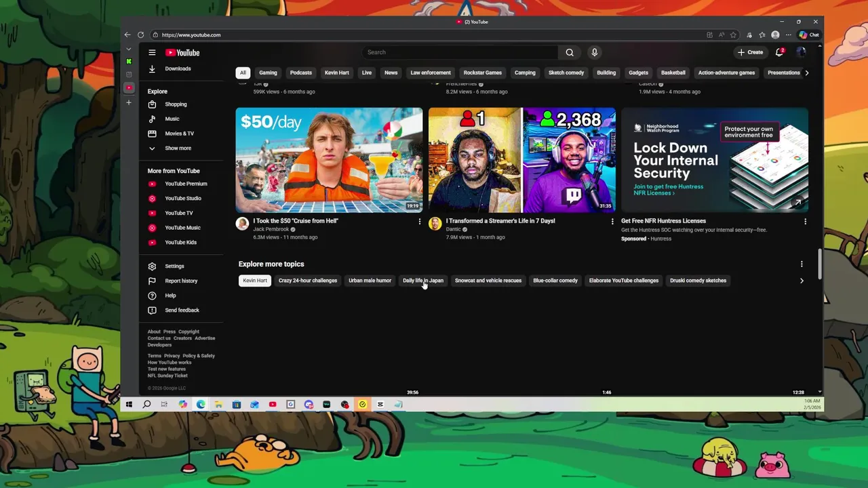Click the browser address bar URL
Viewport: 868px width, 488px height.
click(191, 35)
